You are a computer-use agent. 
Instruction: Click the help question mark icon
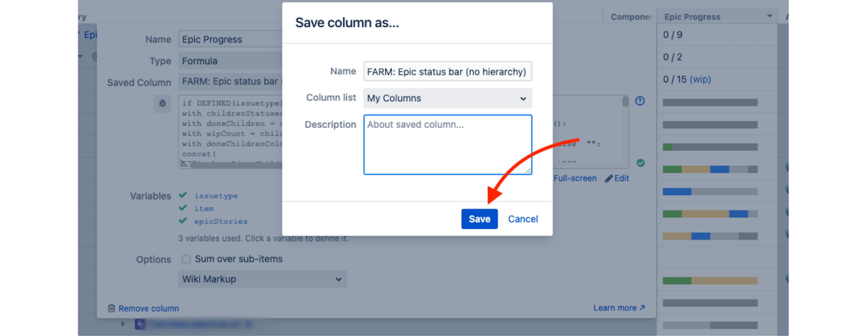tap(640, 101)
